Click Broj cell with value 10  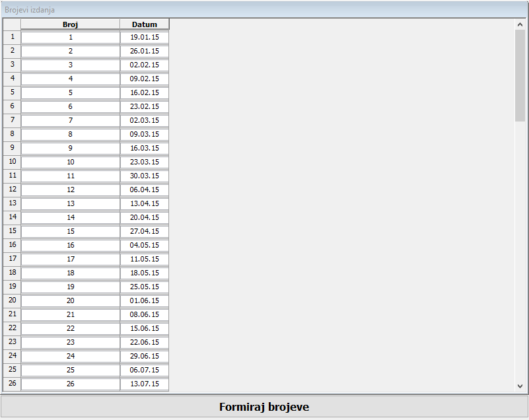click(x=71, y=162)
